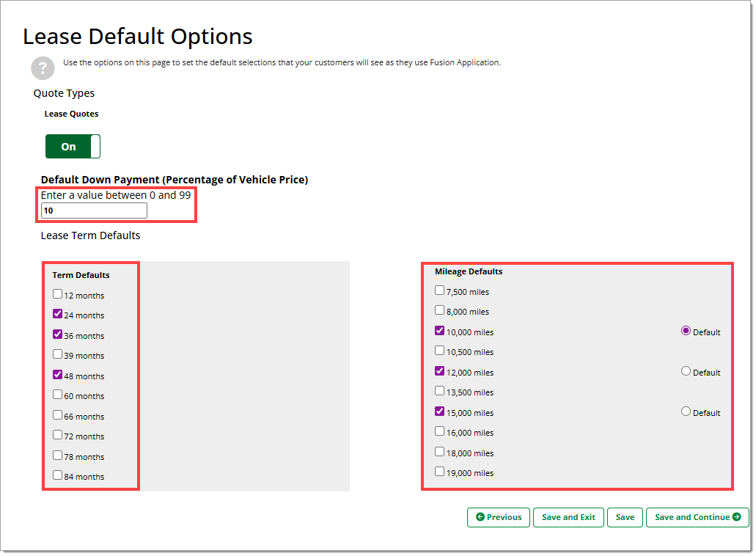Click the Default Down Payment input field
The image size is (756, 556).
[94, 211]
